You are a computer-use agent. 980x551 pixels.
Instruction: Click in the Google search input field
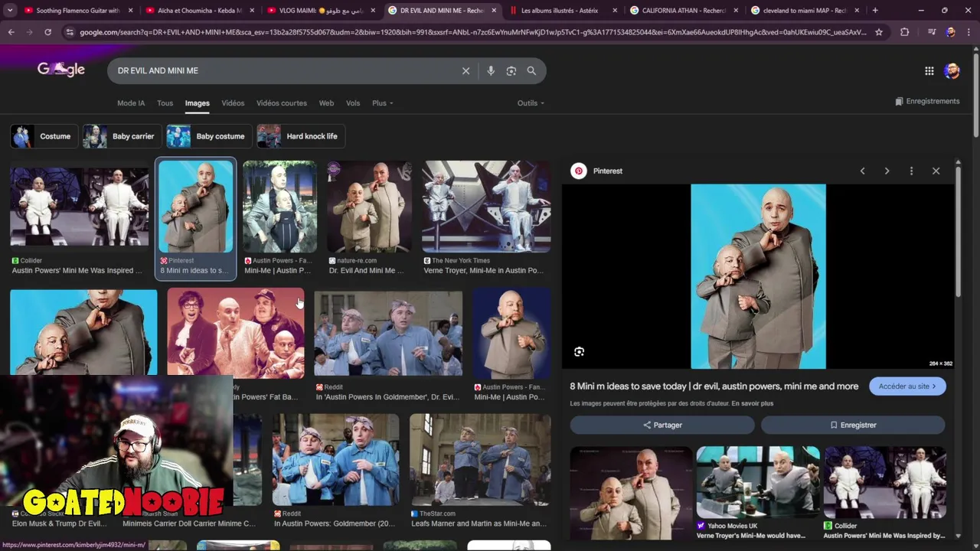283,70
